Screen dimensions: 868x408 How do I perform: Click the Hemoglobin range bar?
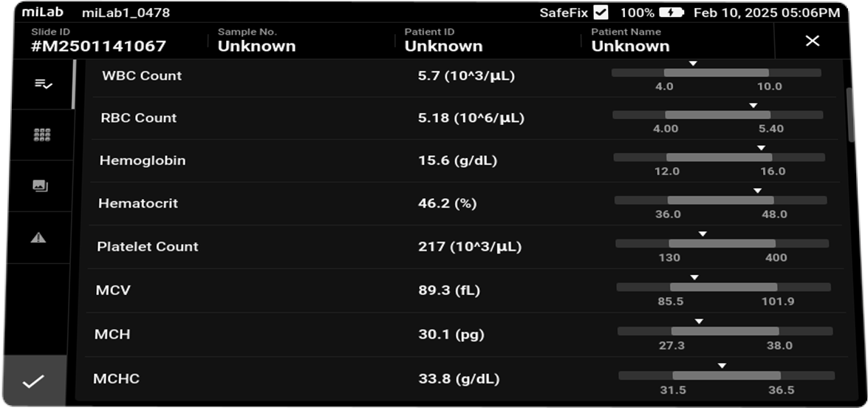point(719,157)
